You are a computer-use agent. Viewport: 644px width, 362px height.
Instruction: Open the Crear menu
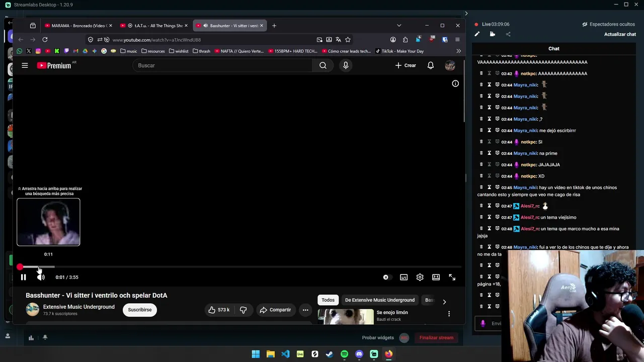406,65
